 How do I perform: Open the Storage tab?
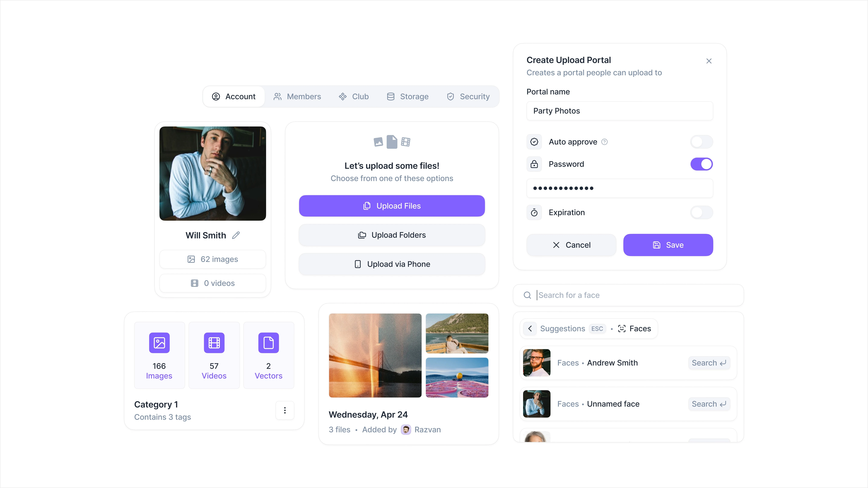[x=408, y=97]
